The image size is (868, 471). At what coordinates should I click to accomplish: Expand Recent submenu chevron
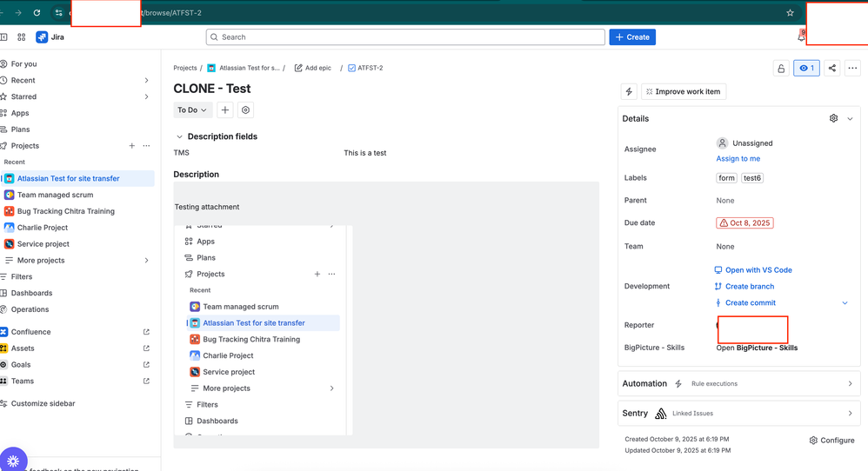(147, 80)
